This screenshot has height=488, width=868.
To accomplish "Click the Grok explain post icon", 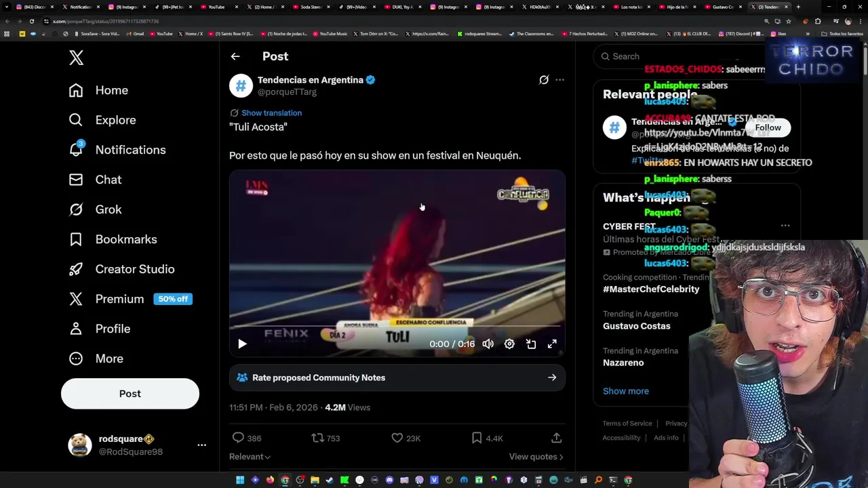I will (544, 80).
